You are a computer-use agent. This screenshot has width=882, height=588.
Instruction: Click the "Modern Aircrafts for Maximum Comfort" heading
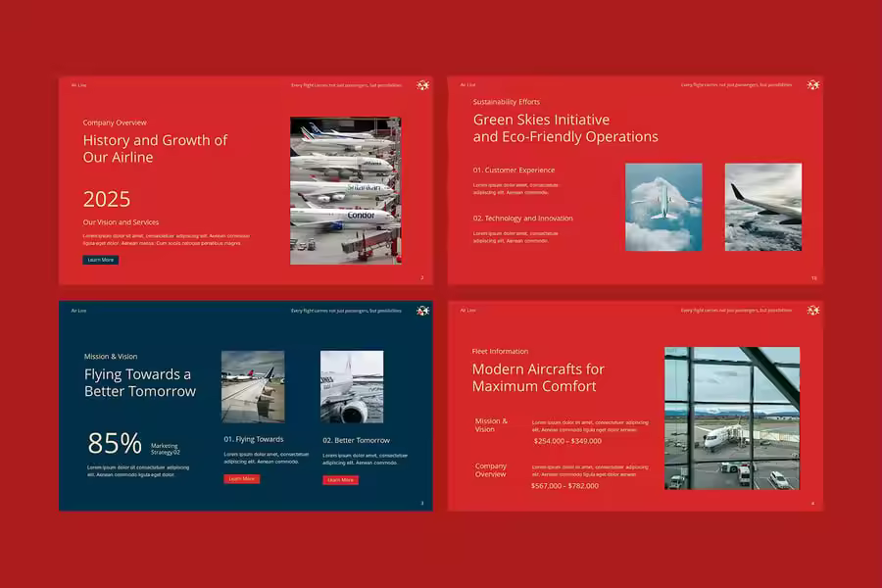[538, 377]
